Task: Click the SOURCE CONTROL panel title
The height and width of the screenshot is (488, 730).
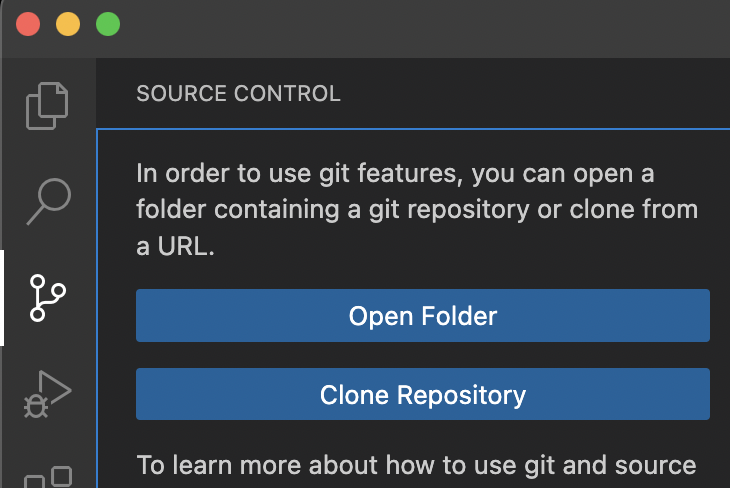Action: (238, 94)
